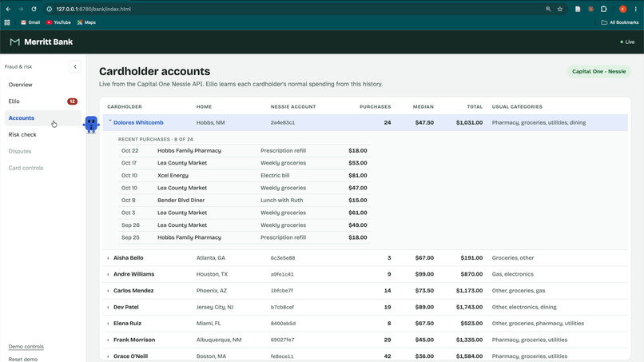
Task: Click the Merritt Bank logo
Action: [x=41, y=42]
